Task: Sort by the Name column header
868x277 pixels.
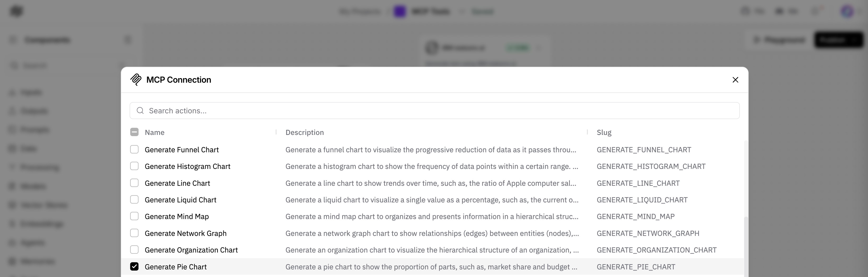Action: tap(155, 132)
